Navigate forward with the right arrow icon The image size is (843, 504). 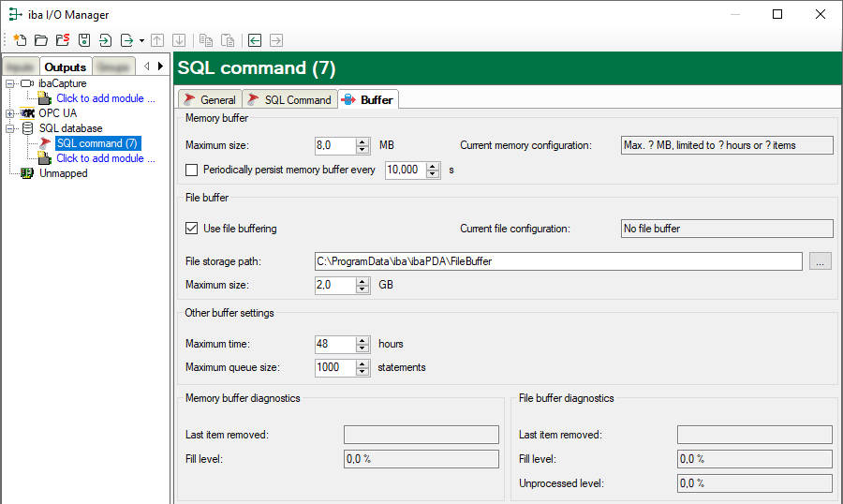pyautogui.click(x=276, y=39)
